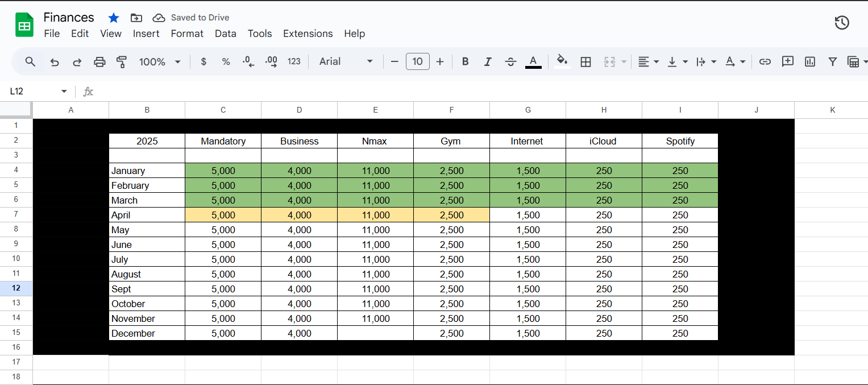The image size is (868, 385).
Task: Expand the Name box dropdown arrow
Action: 64,91
